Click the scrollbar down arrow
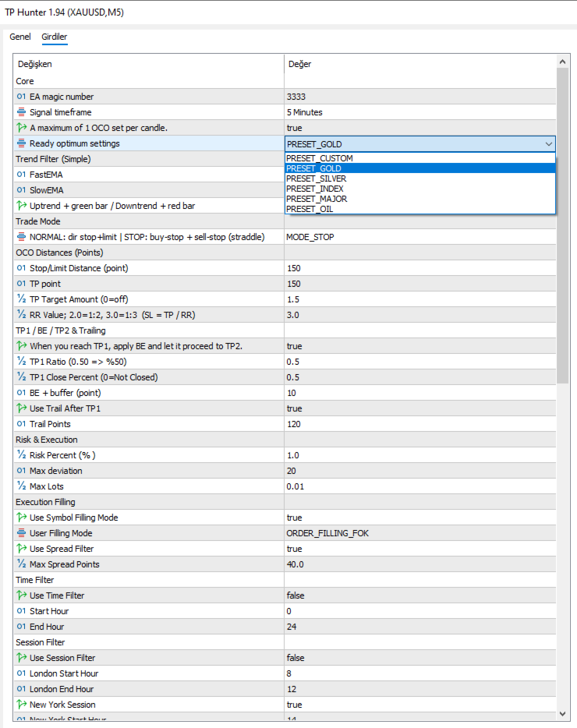Screen dimensions: 577x728 [x=563, y=714]
